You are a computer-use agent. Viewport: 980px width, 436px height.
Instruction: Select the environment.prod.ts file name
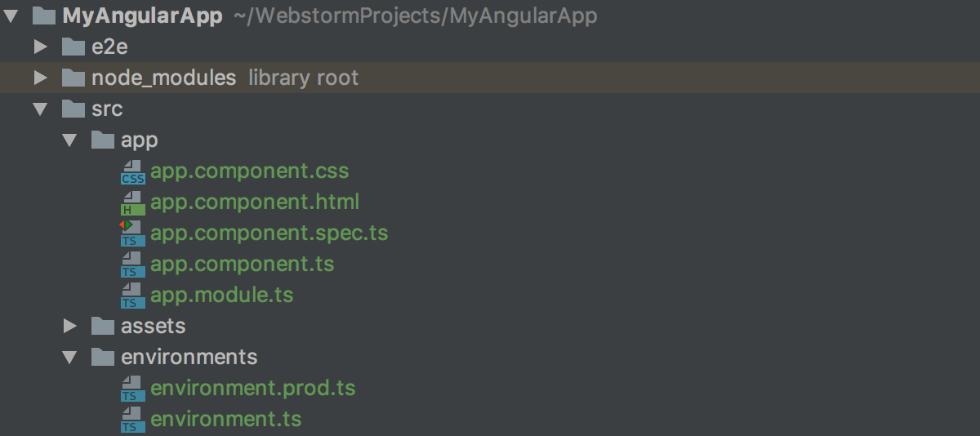tap(253, 388)
